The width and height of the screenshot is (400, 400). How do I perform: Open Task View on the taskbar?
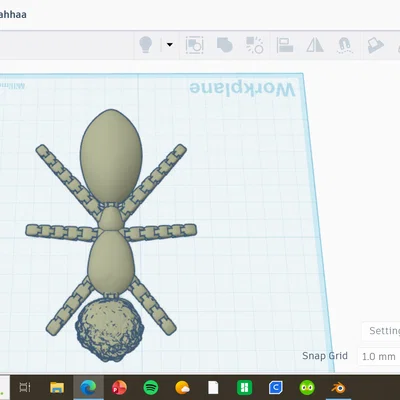pos(25,387)
